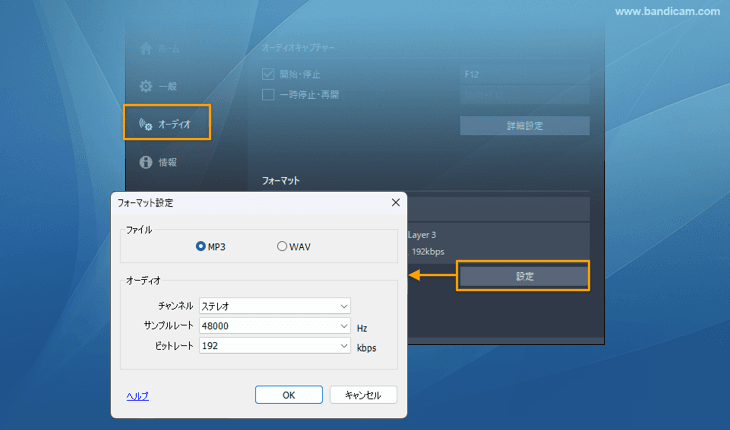Click the info icon next to 情報
730x430 pixels.
click(x=146, y=162)
